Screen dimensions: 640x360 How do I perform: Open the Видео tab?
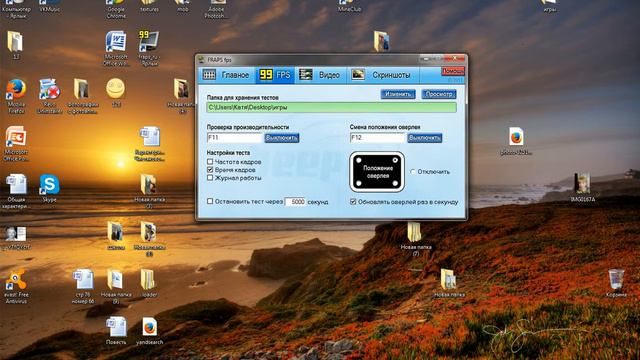(320, 75)
